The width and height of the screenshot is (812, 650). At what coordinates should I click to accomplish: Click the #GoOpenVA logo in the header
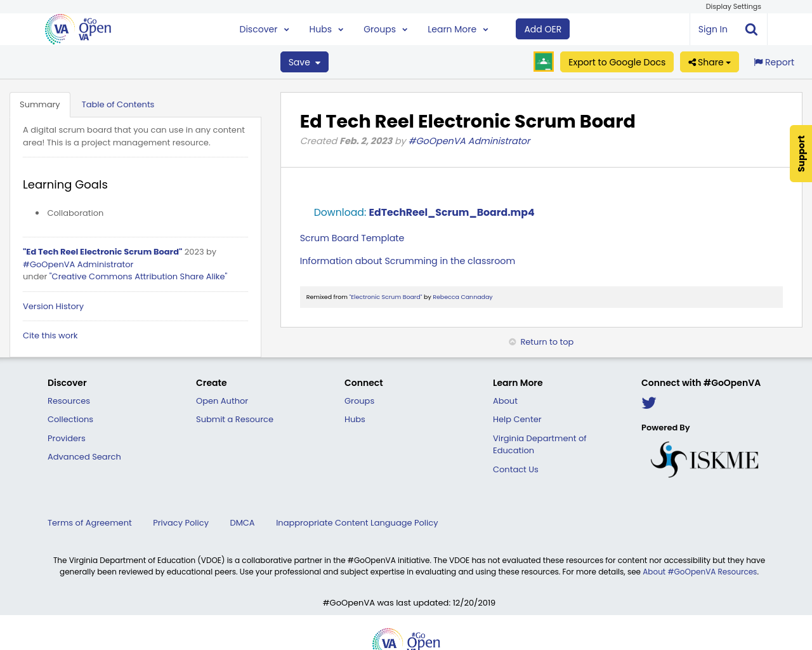[x=77, y=28]
